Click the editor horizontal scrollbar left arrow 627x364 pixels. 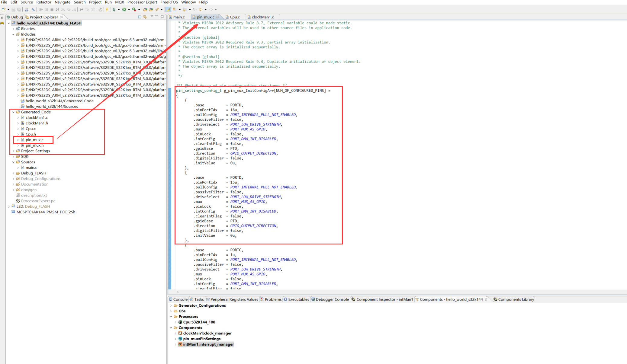(x=178, y=292)
